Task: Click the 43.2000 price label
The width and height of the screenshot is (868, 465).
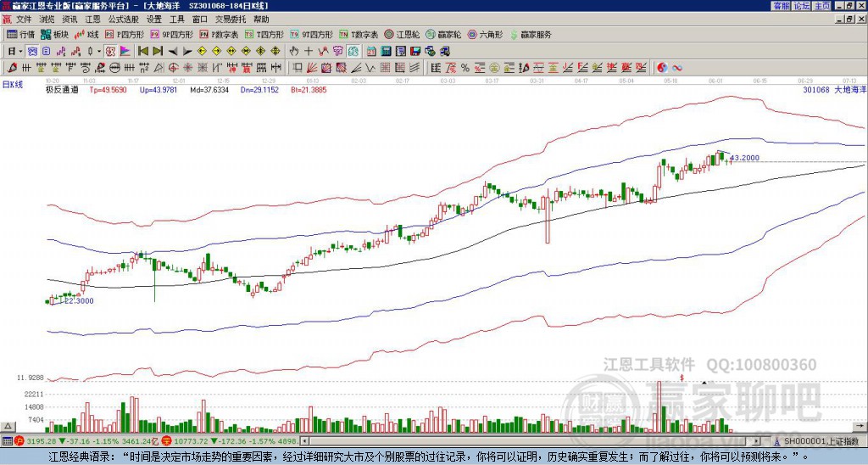Action: 744,157
